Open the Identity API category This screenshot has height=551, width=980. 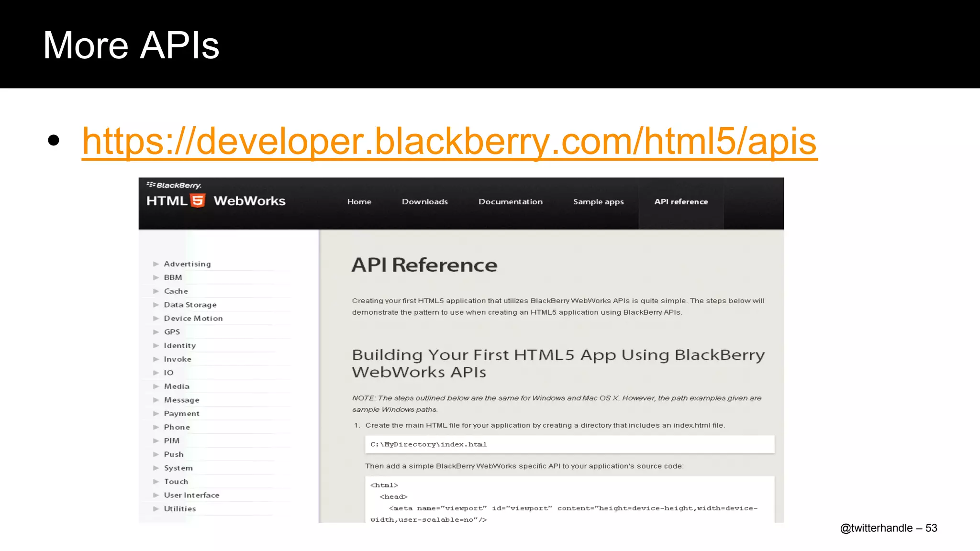pyautogui.click(x=179, y=346)
